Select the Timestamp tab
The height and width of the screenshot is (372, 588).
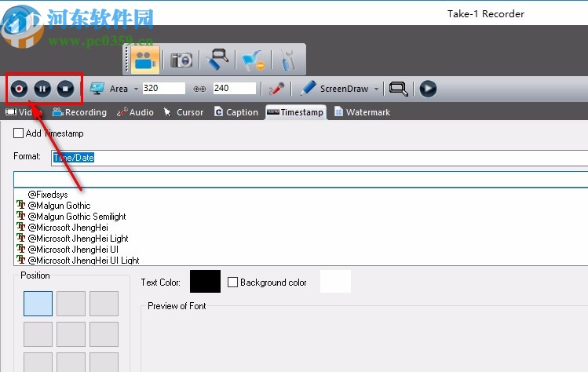coord(295,112)
